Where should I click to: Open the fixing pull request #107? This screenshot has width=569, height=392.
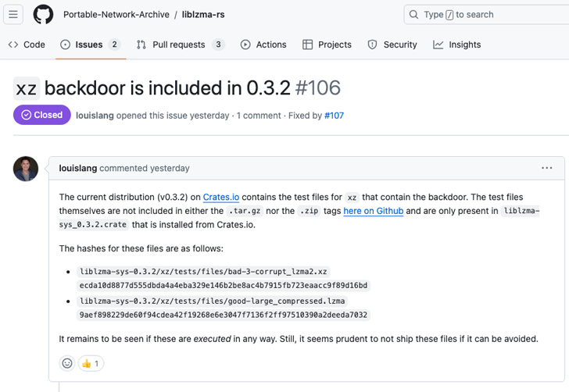pos(335,116)
